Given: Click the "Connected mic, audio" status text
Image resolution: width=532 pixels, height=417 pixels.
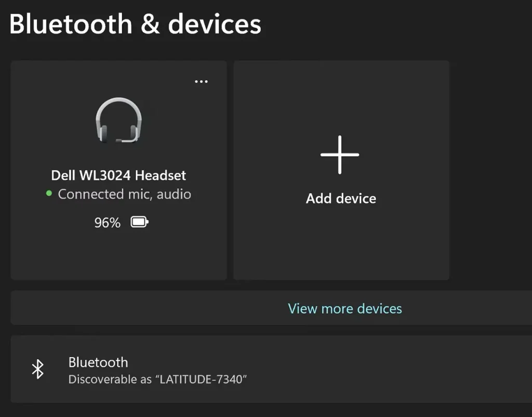Looking at the screenshot, I should [124, 194].
